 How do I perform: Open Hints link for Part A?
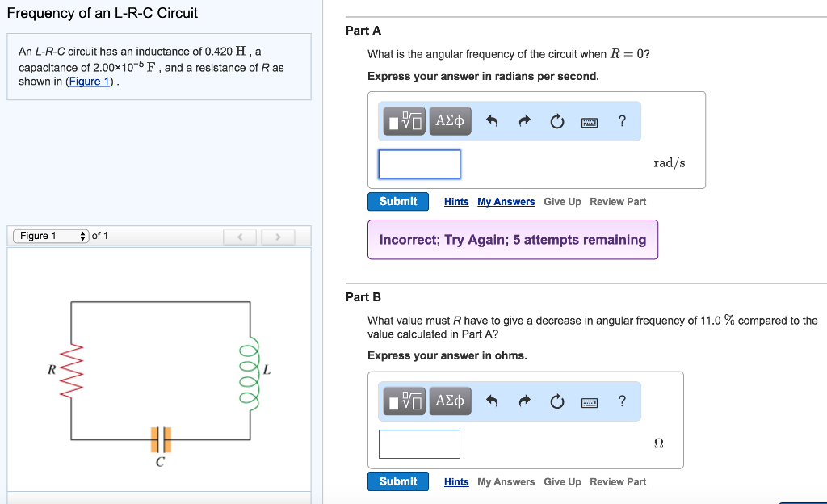pos(456,202)
